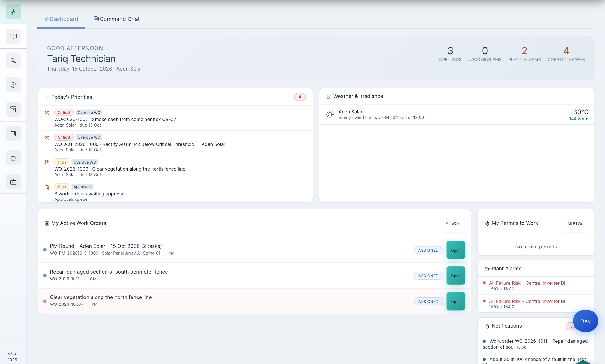Click the tools icon beside WO-A01-2026-1000
This screenshot has width=605, height=364.
coord(47,137)
